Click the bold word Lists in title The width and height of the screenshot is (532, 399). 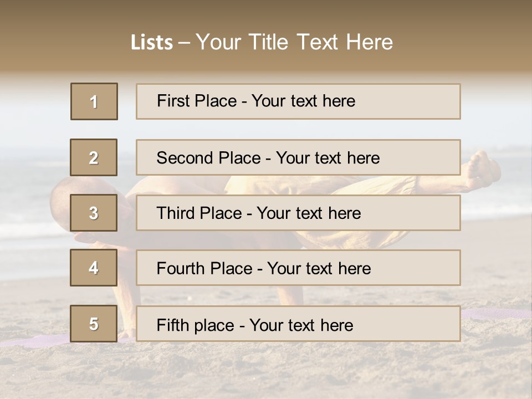point(152,43)
